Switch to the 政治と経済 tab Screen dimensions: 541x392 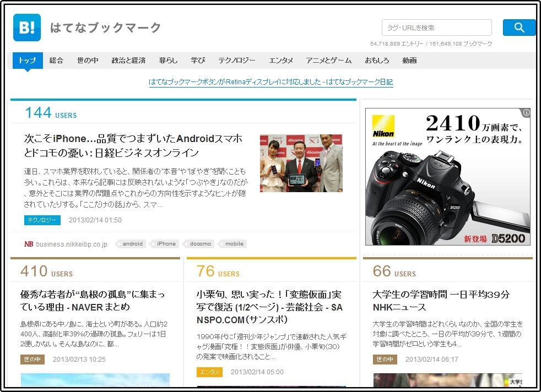[128, 61]
